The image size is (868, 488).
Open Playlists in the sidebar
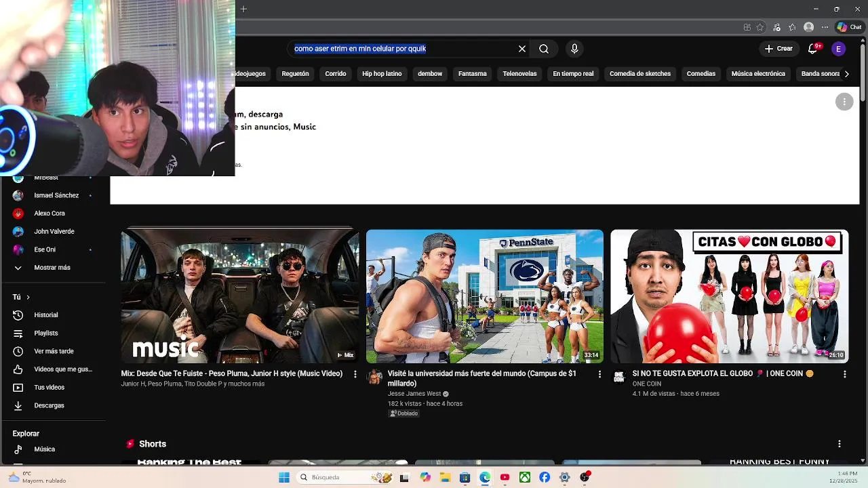[x=46, y=333]
